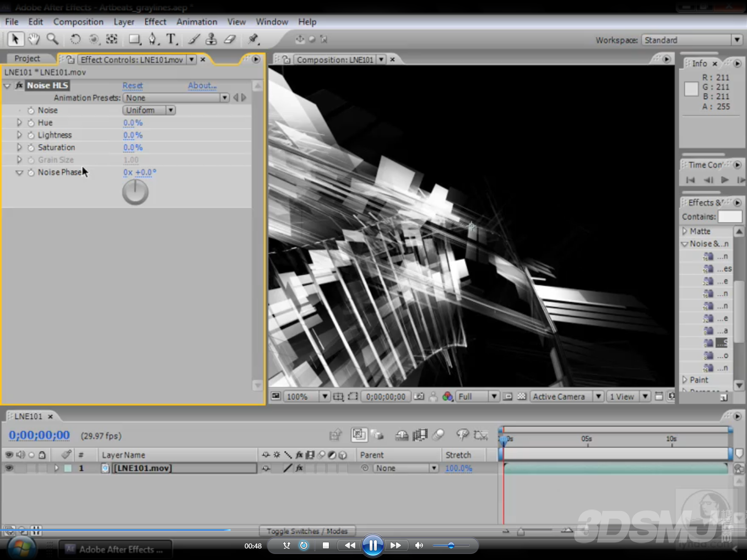The height and width of the screenshot is (560, 747).
Task: Click Toggle Switches / Modes button
Action: pyautogui.click(x=307, y=531)
